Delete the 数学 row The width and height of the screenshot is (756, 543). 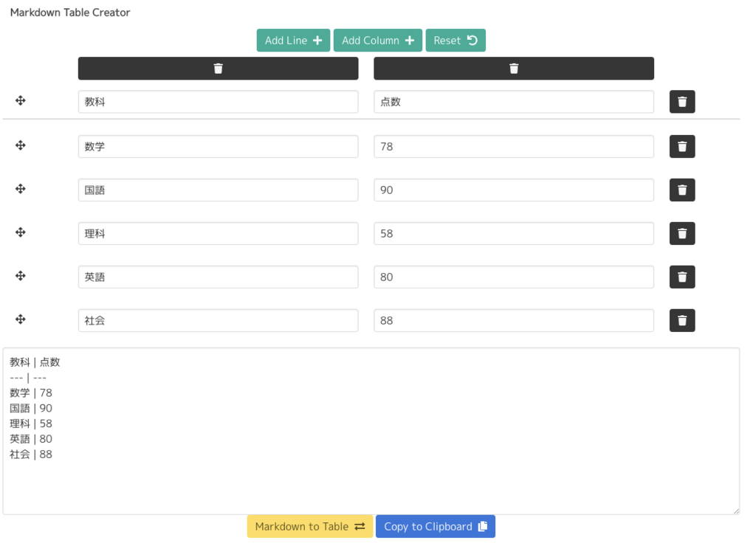point(681,147)
